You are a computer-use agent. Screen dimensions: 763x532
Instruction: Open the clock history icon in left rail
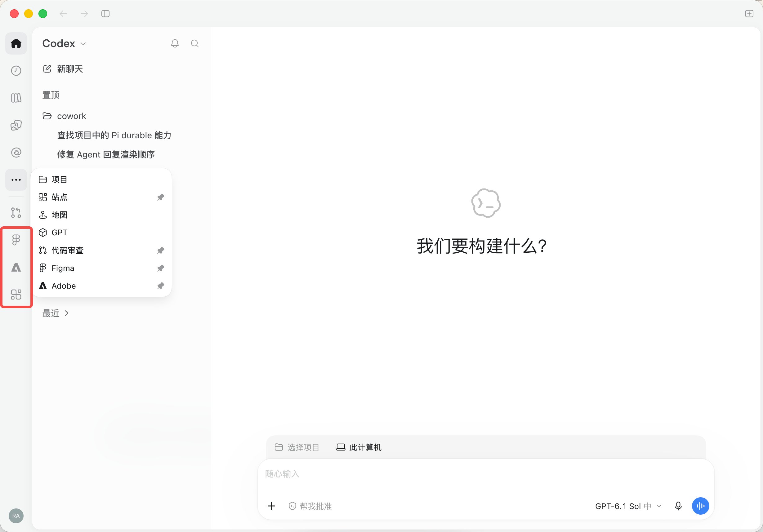point(16,71)
